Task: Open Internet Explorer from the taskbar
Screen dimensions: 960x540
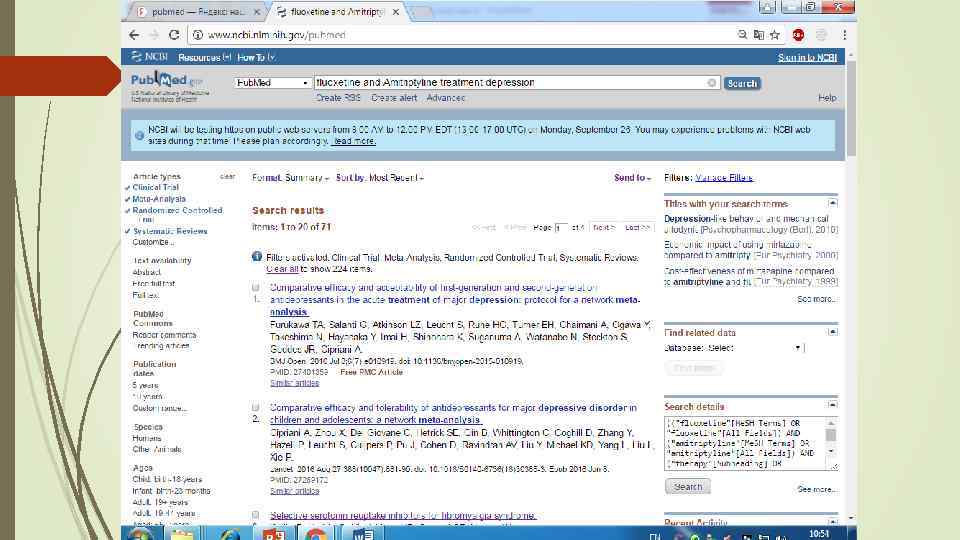Action: coord(230,534)
